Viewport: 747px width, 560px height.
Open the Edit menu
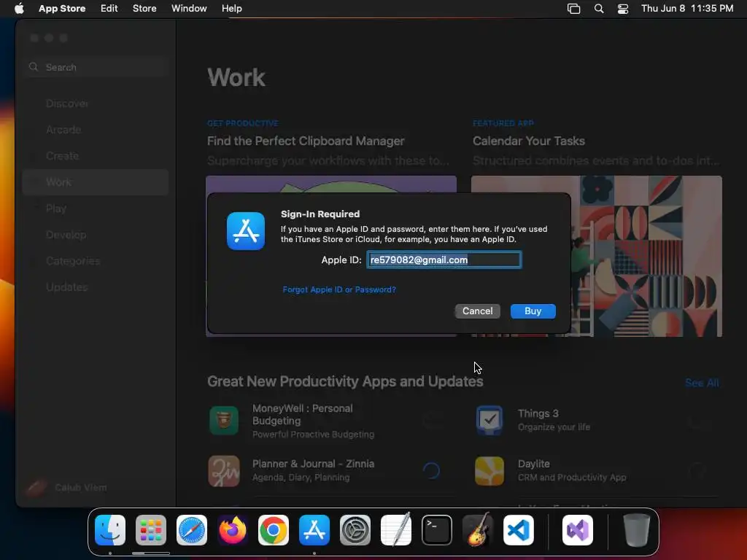coord(109,8)
